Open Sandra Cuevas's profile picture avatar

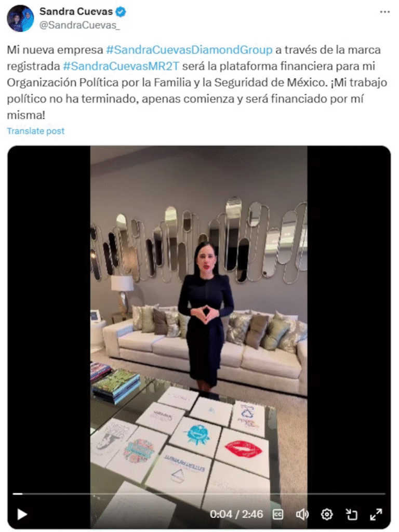20,18
